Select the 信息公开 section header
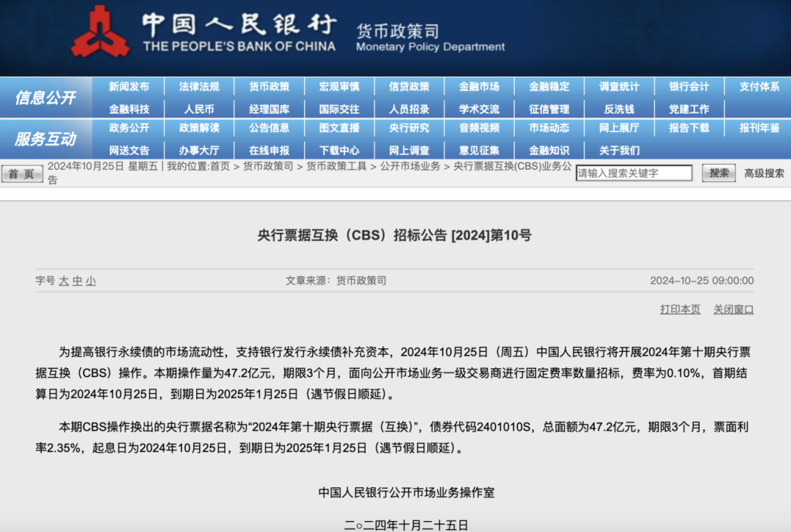This screenshot has width=791, height=532. coord(45,98)
